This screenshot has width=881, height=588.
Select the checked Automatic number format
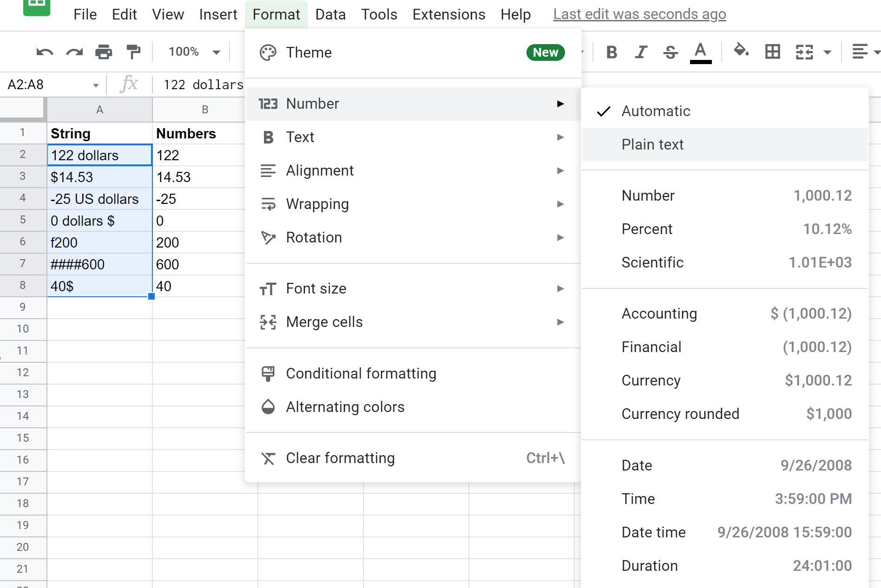click(x=656, y=111)
